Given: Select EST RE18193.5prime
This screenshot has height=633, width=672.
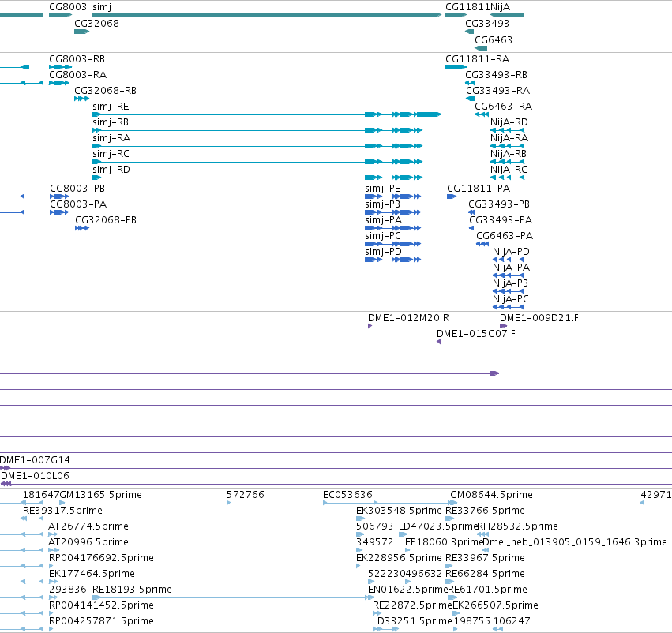Looking at the screenshot, I should [x=132, y=590].
